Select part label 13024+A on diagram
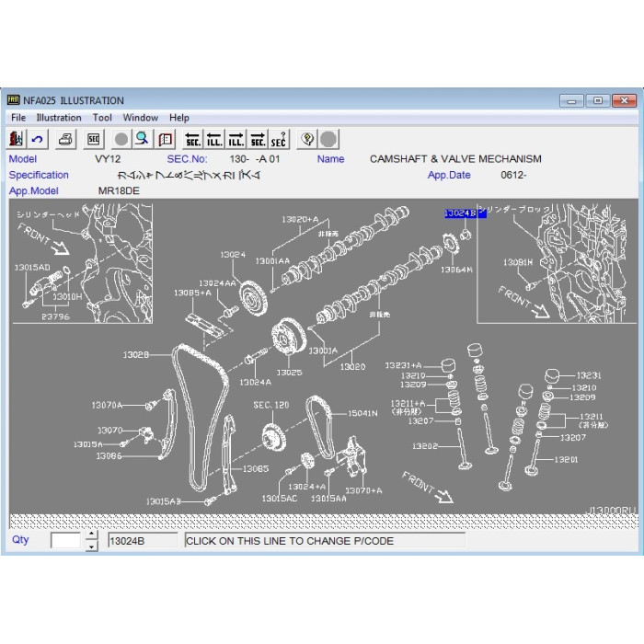This screenshot has width=644, height=644. point(306,487)
